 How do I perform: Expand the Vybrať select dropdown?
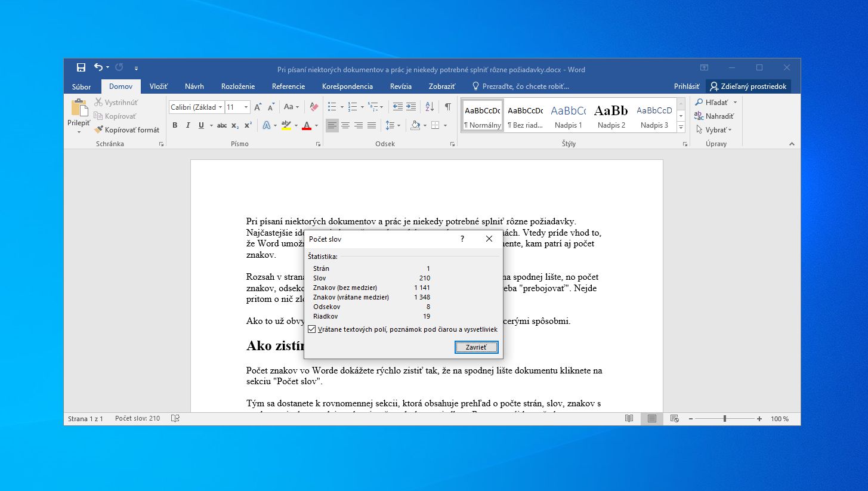[x=714, y=129]
